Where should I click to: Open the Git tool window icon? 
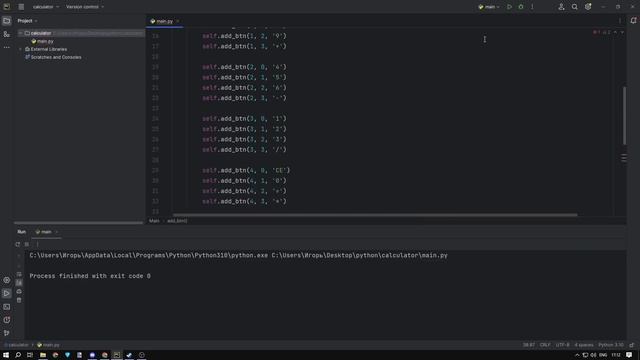coord(7,333)
